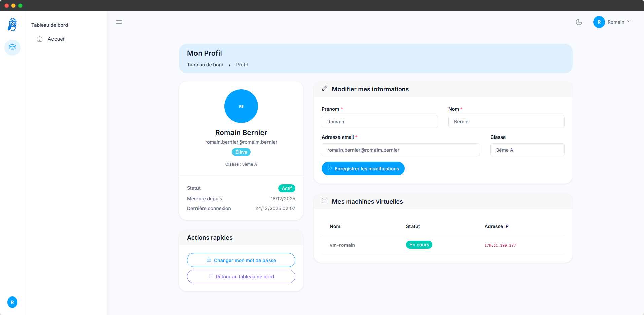Click the Prénom input containing Romain

point(380,121)
